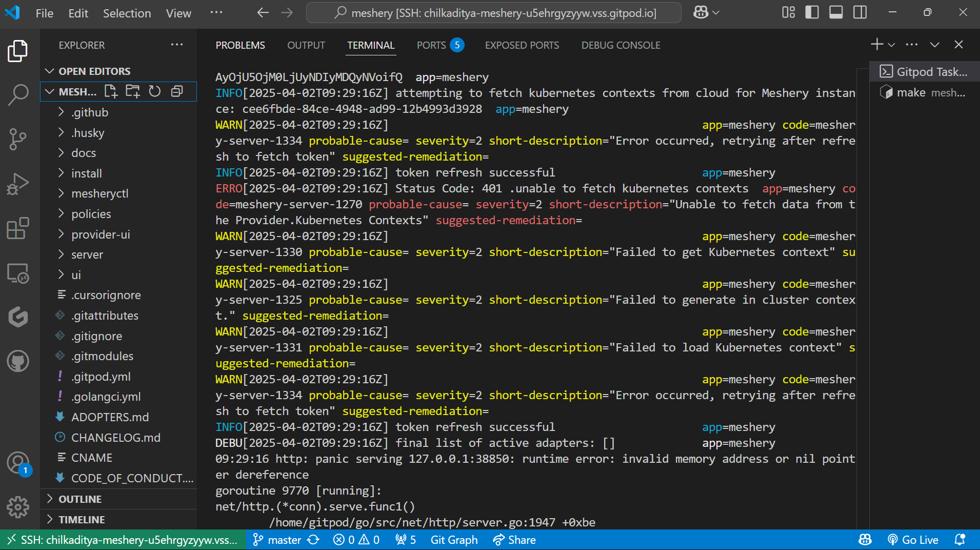Open Source Control view in activity bar

click(x=18, y=139)
